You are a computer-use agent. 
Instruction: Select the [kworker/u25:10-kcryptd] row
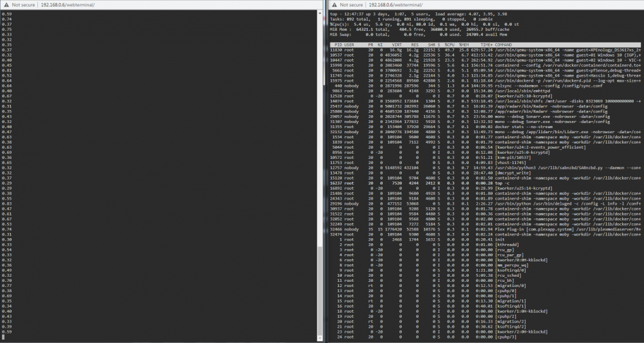[485, 96]
